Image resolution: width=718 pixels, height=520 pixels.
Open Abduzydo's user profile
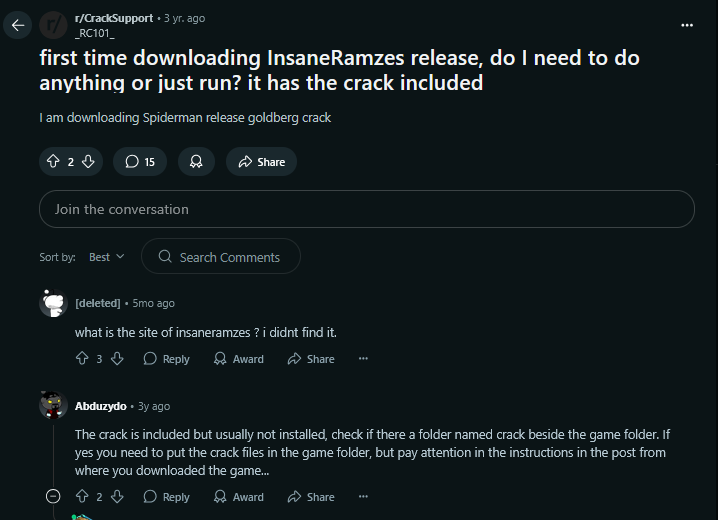[100, 406]
